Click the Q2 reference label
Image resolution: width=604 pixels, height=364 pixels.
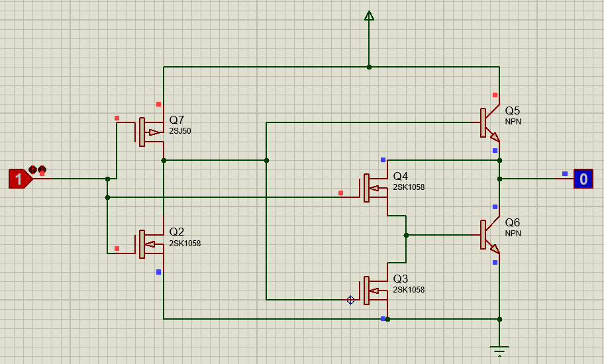click(x=176, y=232)
